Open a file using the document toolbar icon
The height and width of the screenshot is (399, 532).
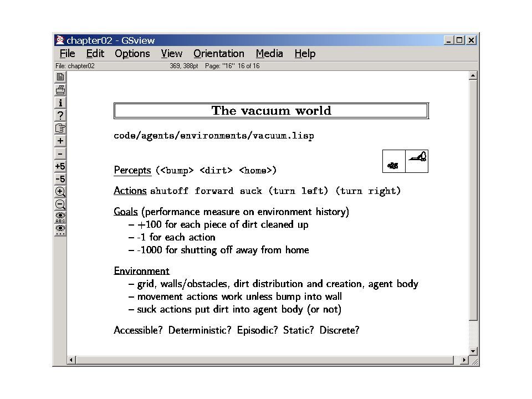[60, 77]
